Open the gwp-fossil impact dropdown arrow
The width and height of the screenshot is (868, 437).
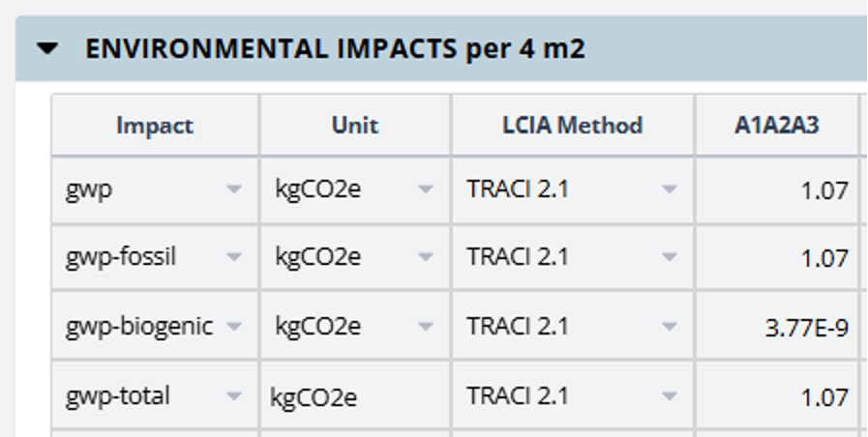[233, 258]
